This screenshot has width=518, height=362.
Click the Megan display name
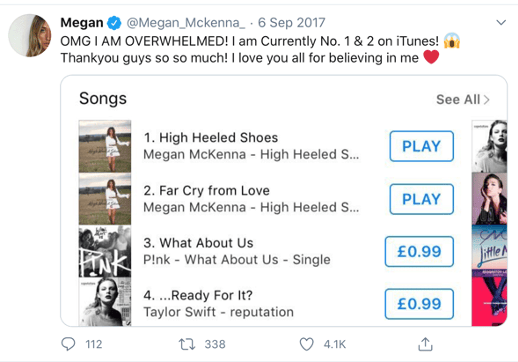pyautogui.click(x=82, y=23)
